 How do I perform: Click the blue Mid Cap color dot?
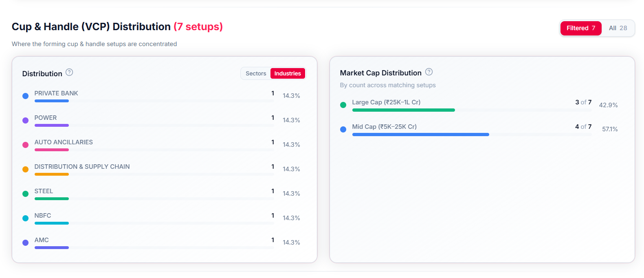tap(343, 129)
